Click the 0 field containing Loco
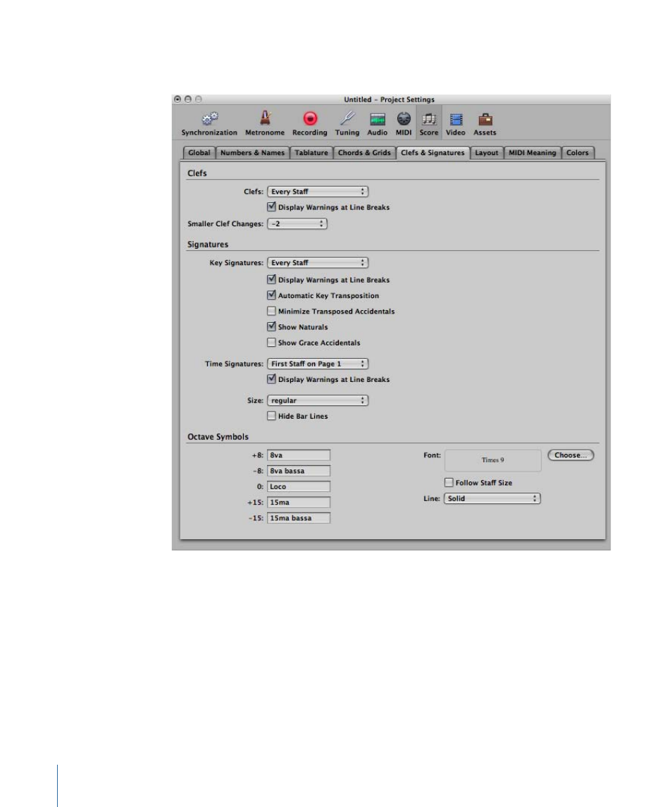 point(299,486)
